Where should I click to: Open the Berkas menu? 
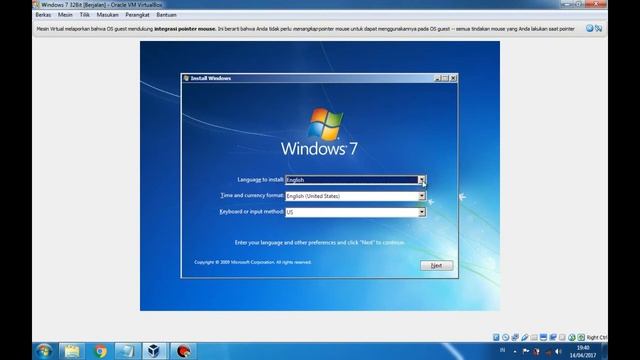click(x=43, y=15)
